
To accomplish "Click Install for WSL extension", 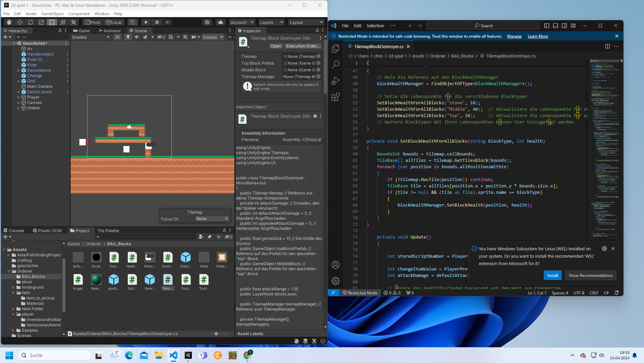I will pos(552,275).
